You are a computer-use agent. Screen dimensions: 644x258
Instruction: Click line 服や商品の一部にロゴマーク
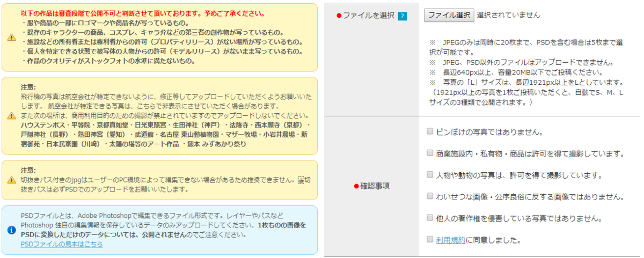pos(105,23)
